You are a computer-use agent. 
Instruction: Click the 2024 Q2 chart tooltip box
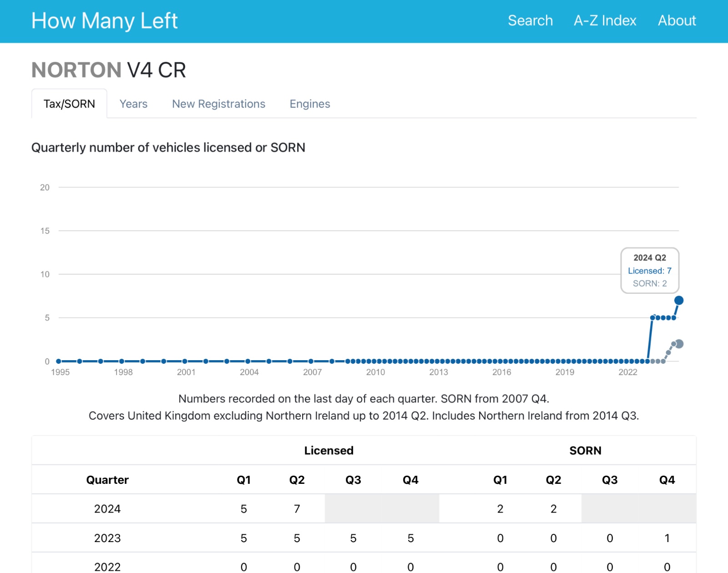pos(649,271)
